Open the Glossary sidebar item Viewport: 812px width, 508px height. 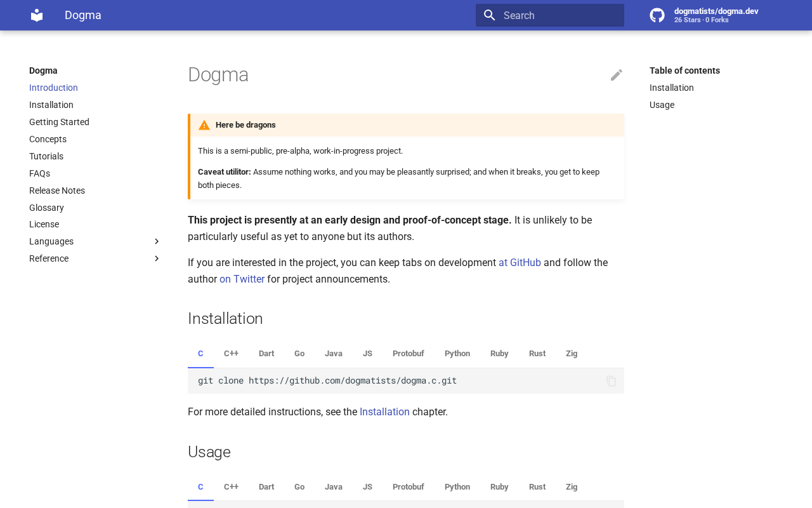tap(46, 208)
